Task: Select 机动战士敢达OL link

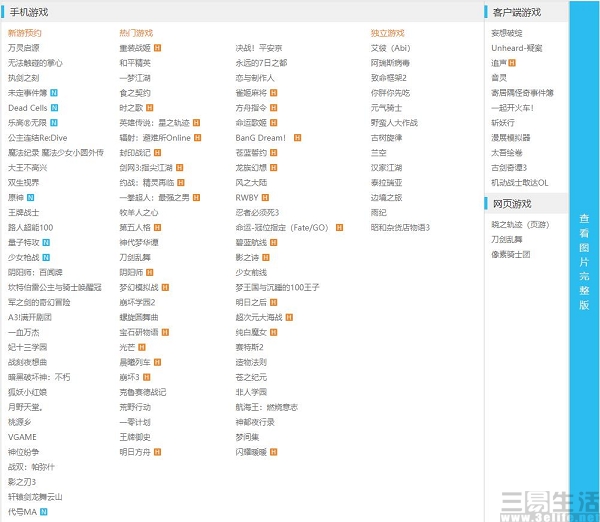Action: [x=520, y=183]
